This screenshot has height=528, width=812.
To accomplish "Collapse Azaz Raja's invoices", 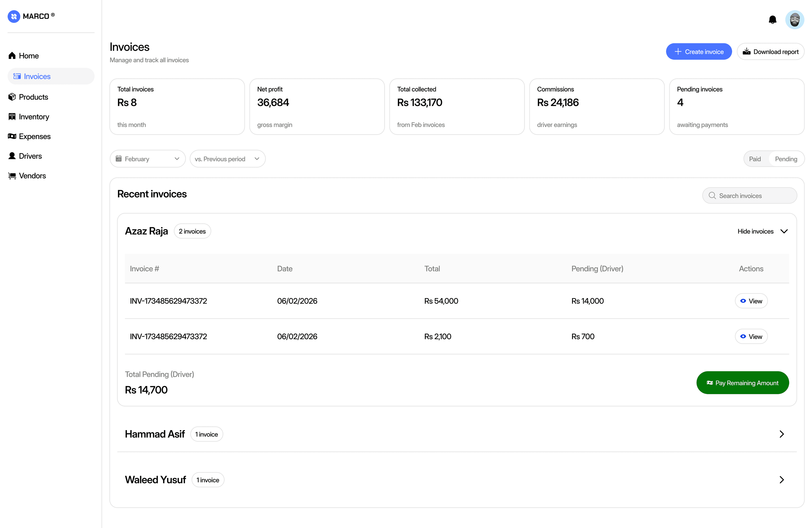I will [763, 231].
